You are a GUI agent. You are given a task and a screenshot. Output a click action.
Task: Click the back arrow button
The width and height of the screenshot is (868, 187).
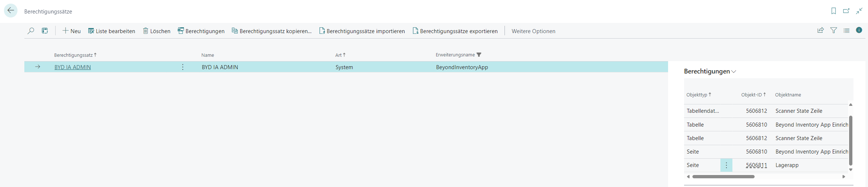(x=11, y=11)
